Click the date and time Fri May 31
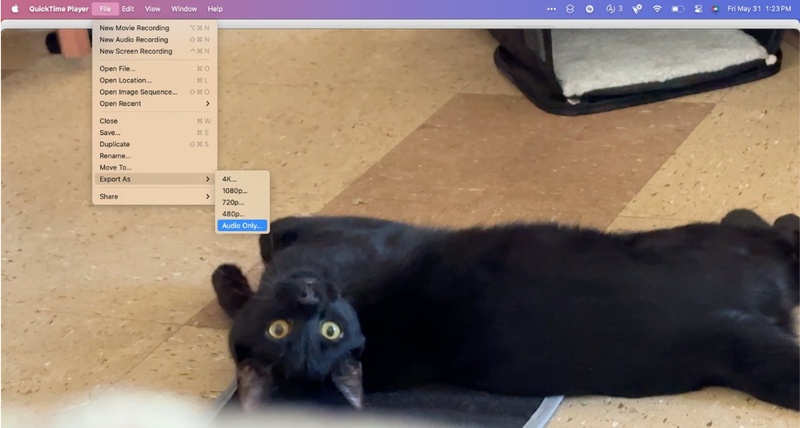The image size is (800, 428). 759,9
